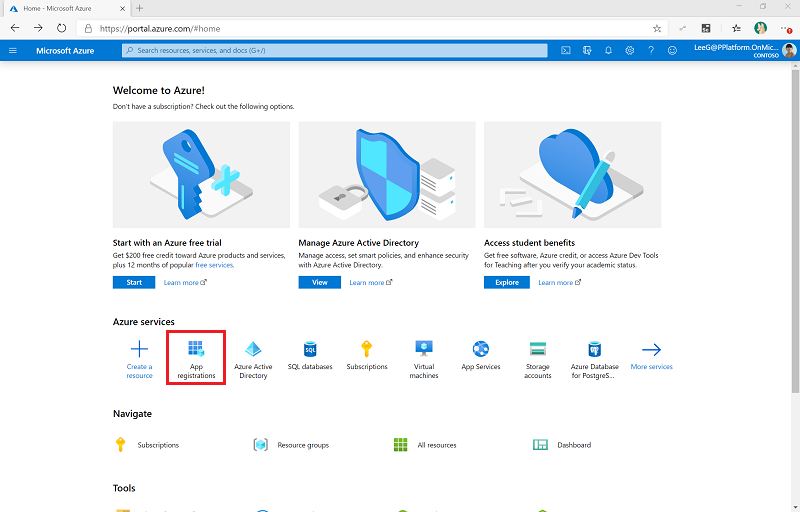
Task: Click the Explore student benefits button
Action: click(x=507, y=283)
